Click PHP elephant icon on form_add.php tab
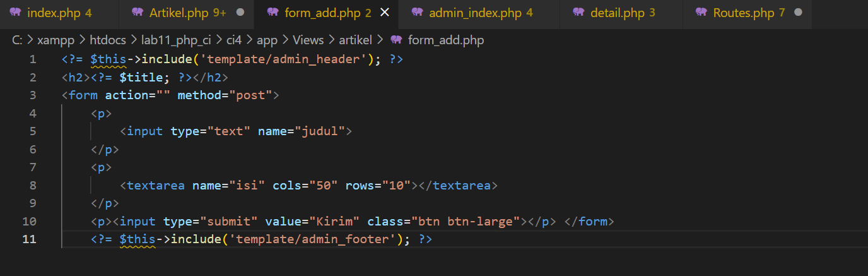 coord(273,13)
